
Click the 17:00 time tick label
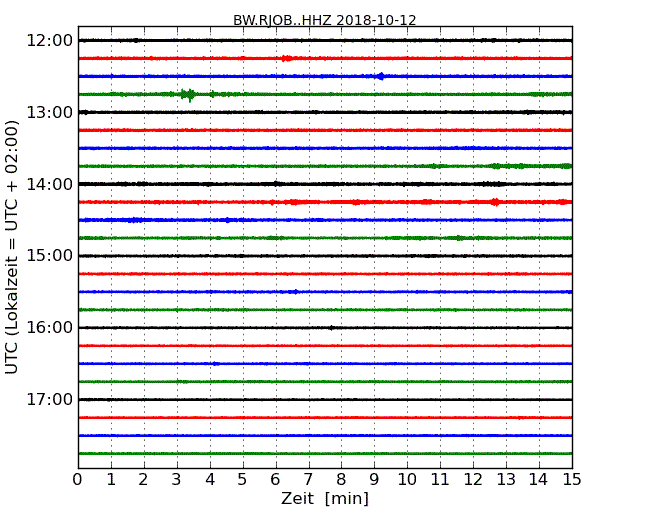click(x=50, y=399)
